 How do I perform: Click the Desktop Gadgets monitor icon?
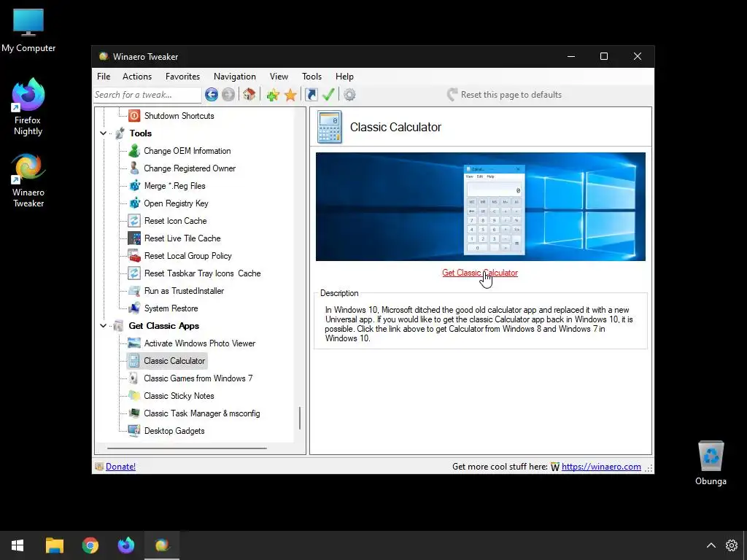[134, 431]
